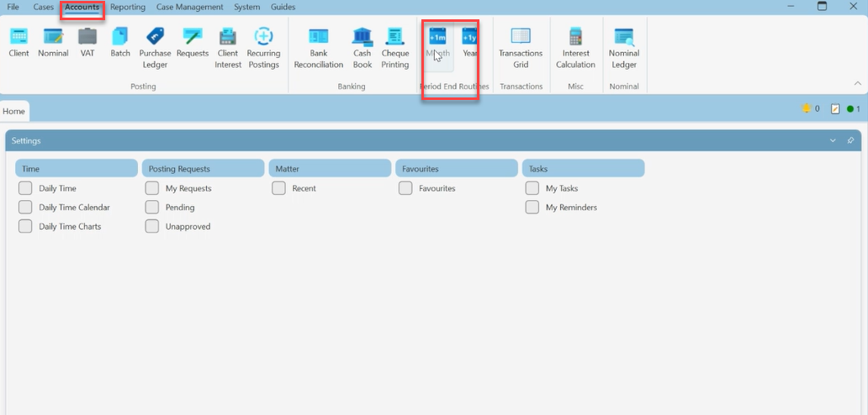The height and width of the screenshot is (415, 868).
Task: Open the Guides ribbon tab
Action: click(283, 8)
